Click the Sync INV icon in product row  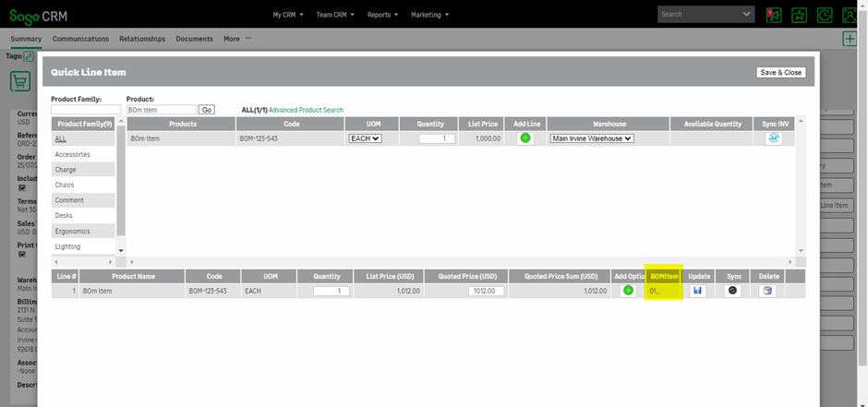[x=774, y=138]
